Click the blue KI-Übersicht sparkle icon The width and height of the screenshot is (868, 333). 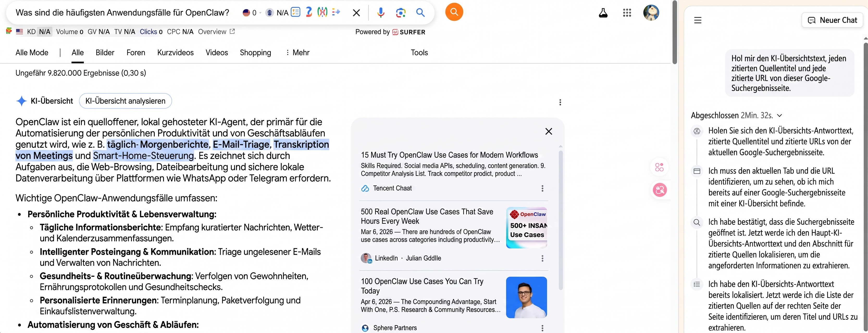22,101
